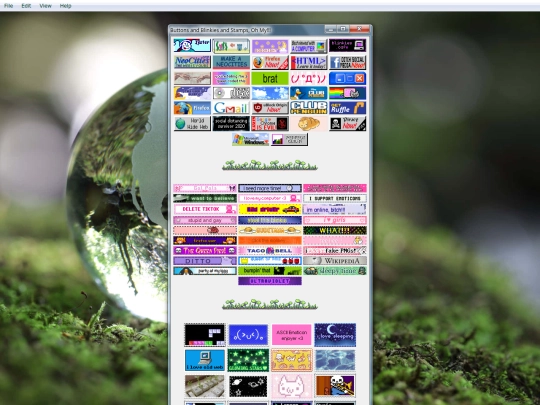Screen dimensions: 540x405
Task: Click the Piracy Now! skull badge
Action: 347,123
